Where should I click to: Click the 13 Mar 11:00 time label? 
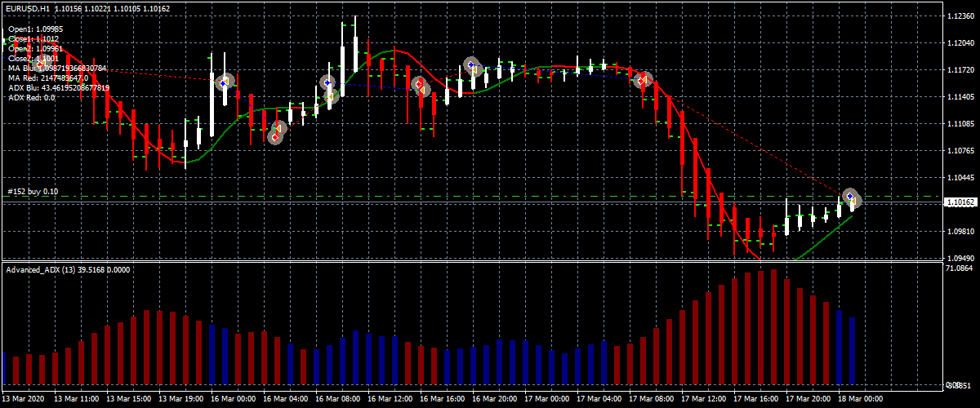(x=78, y=400)
